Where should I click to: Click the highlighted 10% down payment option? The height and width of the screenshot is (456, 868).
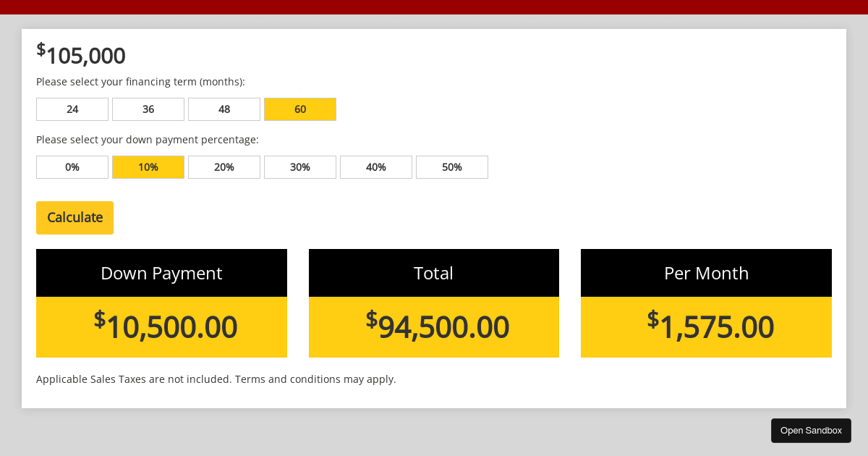[x=148, y=166]
